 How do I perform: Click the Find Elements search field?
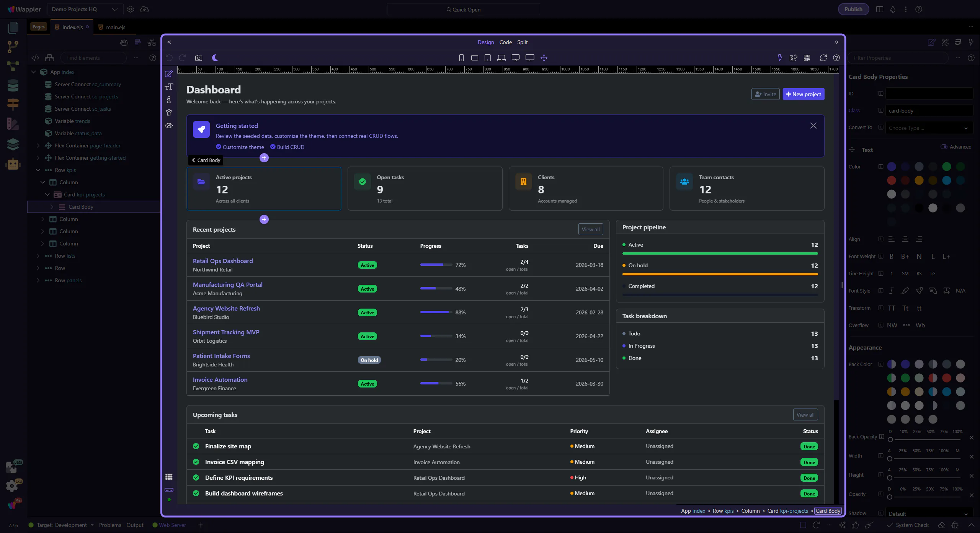94,58
